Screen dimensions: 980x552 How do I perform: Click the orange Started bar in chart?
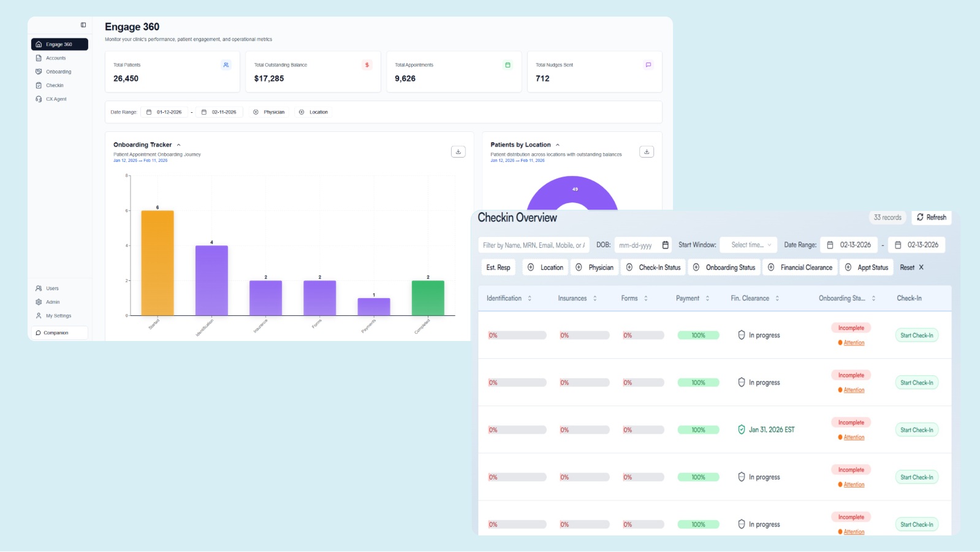coord(158,263)
